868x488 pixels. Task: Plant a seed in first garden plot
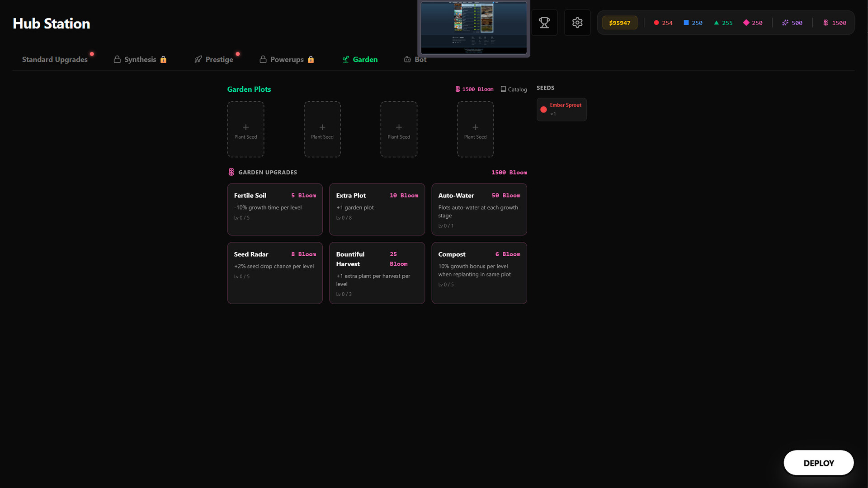pyautogui.click(x=245, y=130)
